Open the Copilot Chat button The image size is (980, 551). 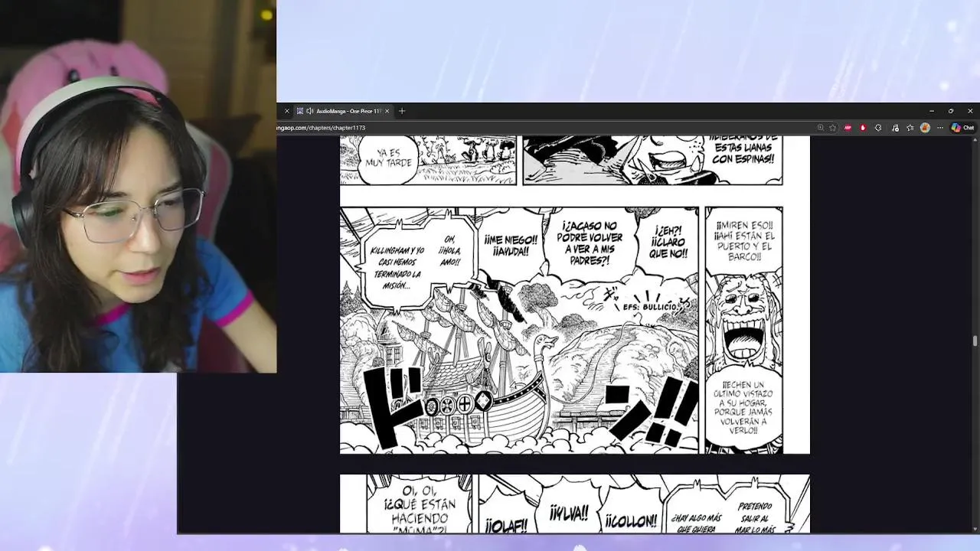(962, 128)
